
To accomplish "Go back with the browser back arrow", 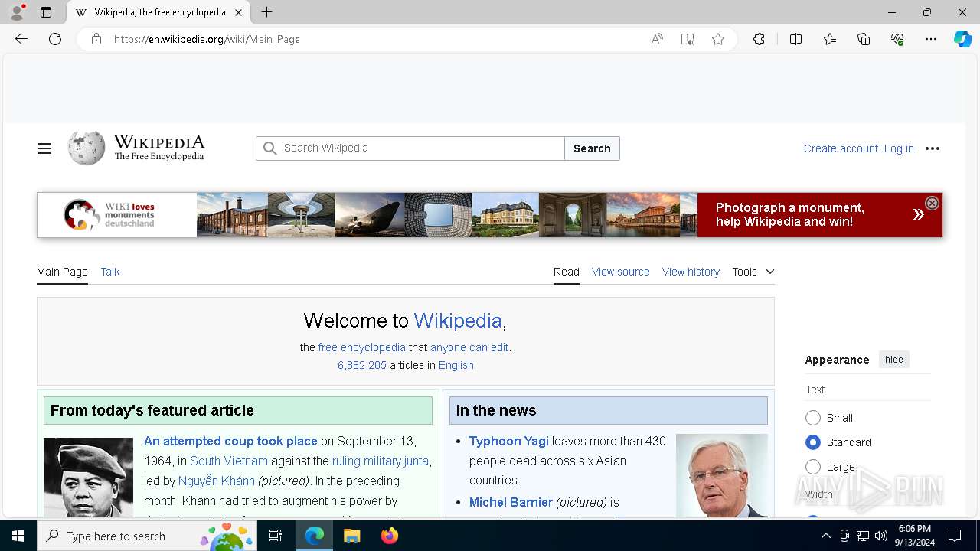I will tap(21, 39).
